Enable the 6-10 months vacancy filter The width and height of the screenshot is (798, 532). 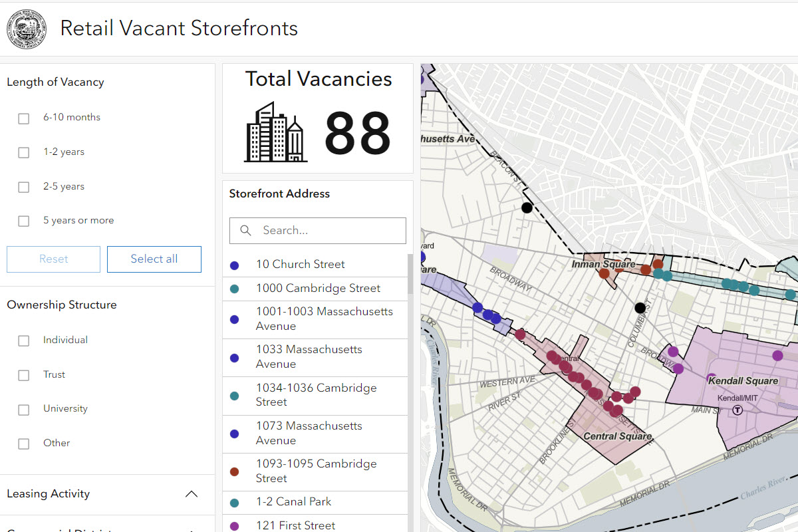pos(23,118)
